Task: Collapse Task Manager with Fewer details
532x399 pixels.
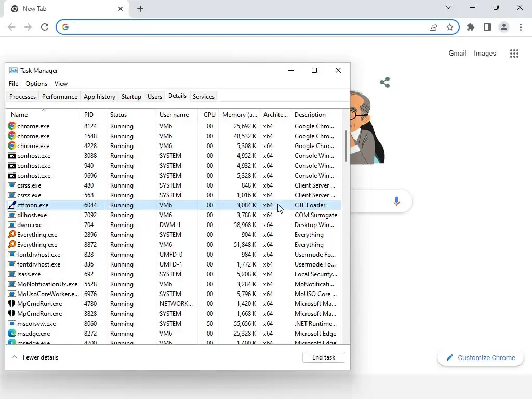Action: click(35, 357)
